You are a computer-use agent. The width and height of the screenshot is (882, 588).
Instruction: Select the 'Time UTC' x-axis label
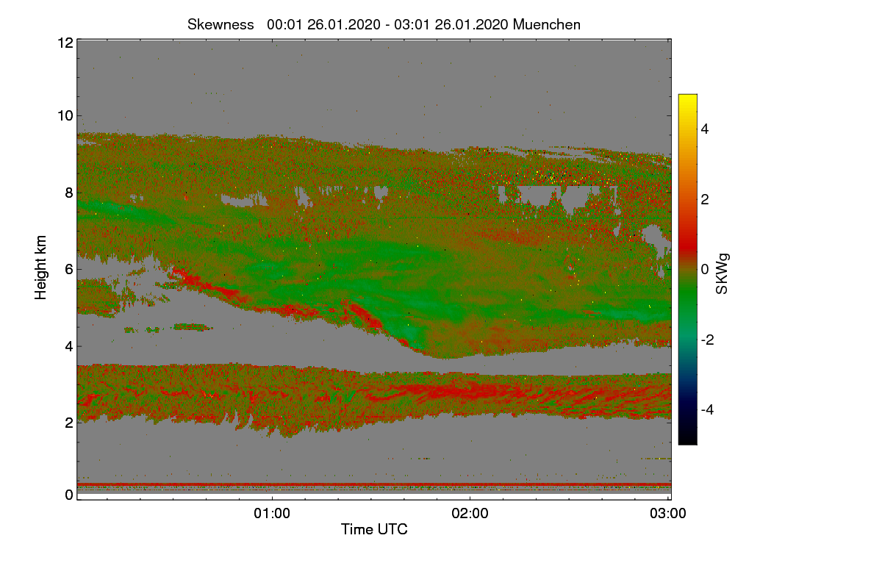pos(374,528)
